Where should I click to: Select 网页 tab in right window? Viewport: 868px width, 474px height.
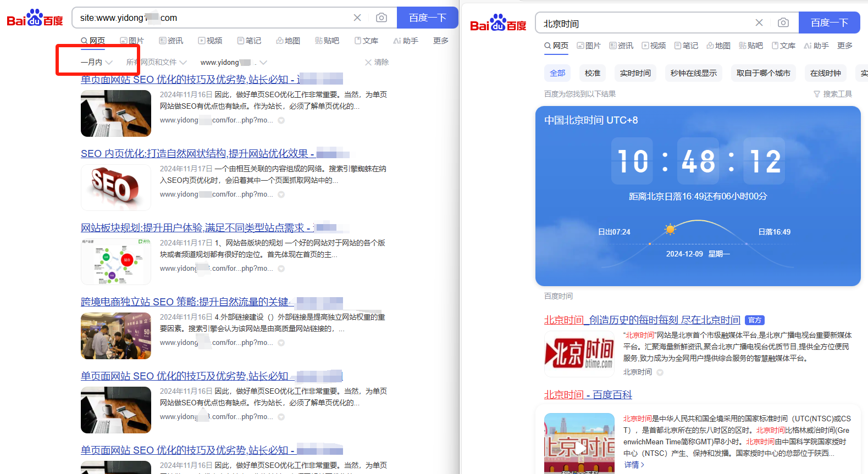[x=556, y=46]
